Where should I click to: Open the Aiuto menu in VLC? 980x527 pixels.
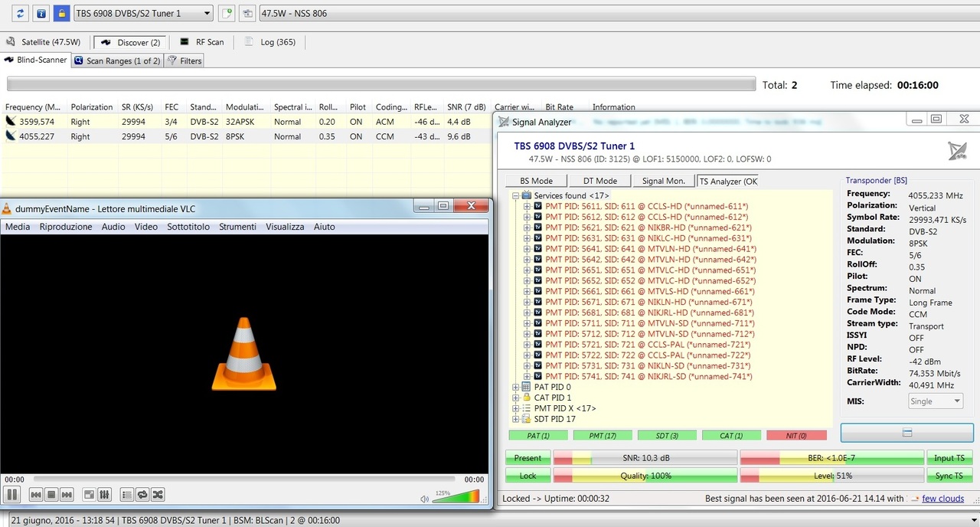coord(324,227)
